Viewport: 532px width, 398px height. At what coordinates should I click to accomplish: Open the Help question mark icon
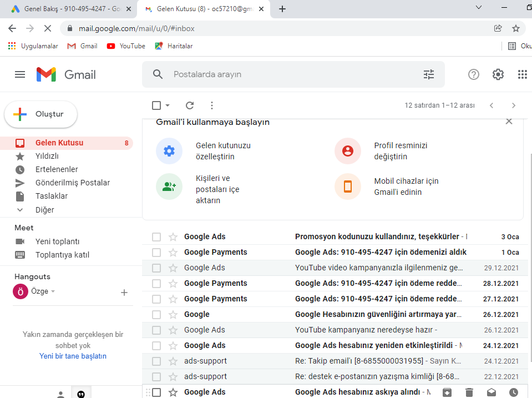[473, 74]
